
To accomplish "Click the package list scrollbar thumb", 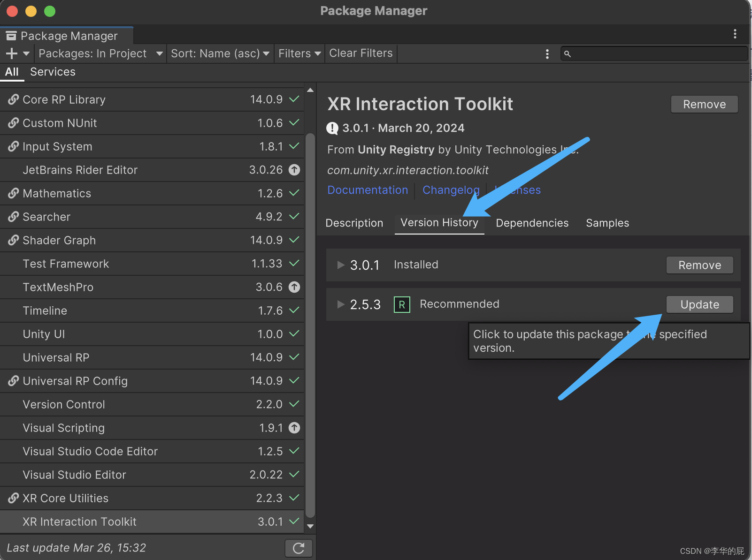I will pyautogui.click(x=310, y=326).
